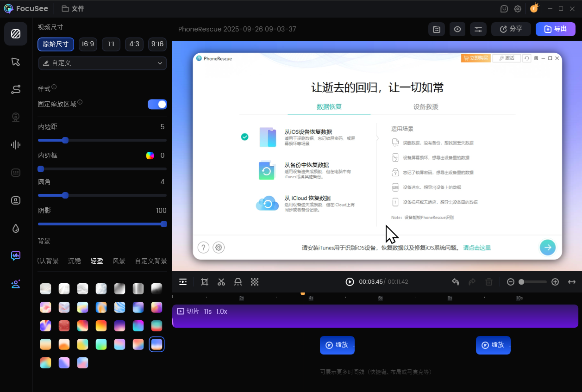Click the 分享 share button
Viewport: 582px width, 392px height.
click(x=511, y=29)
